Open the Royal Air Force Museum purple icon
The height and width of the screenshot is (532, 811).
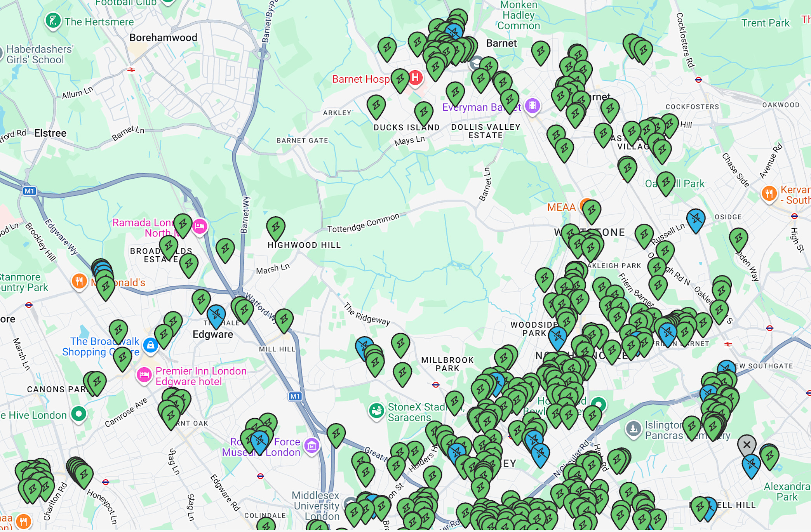[x=312, y=446]
